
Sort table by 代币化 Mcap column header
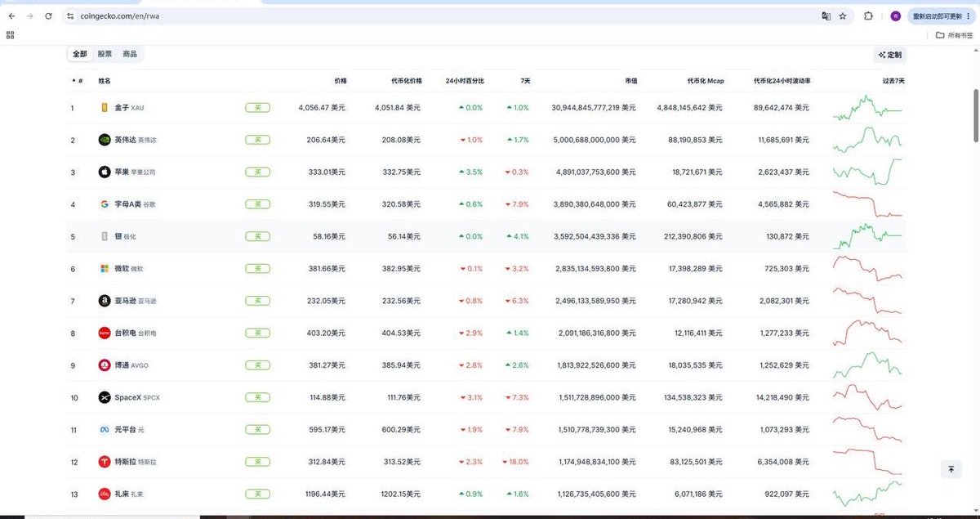[x=706, y=81]
